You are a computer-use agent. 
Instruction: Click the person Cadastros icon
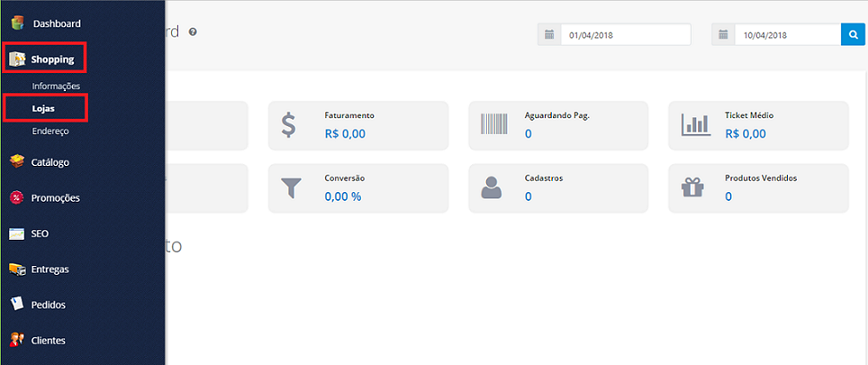point(491,188)
